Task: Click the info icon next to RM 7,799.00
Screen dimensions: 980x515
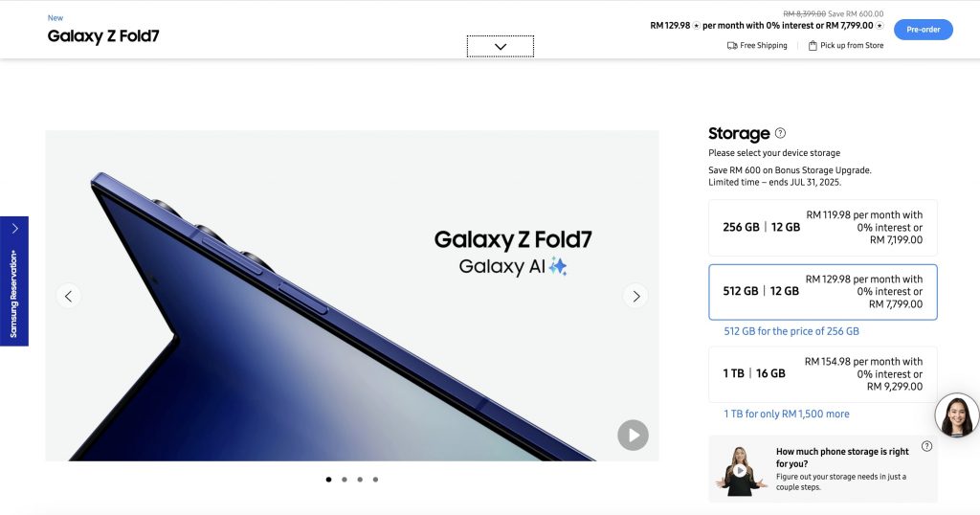Action: point(880,26)
